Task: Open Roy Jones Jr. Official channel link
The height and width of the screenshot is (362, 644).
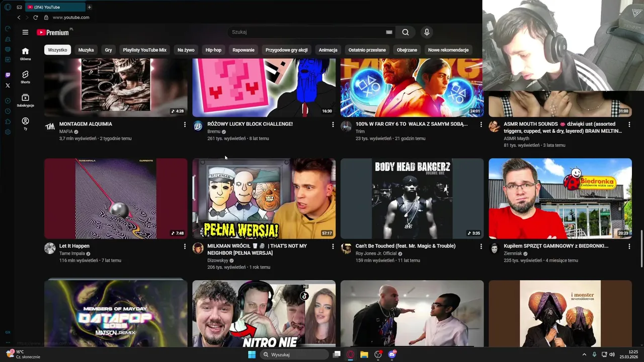Action: 376,253
